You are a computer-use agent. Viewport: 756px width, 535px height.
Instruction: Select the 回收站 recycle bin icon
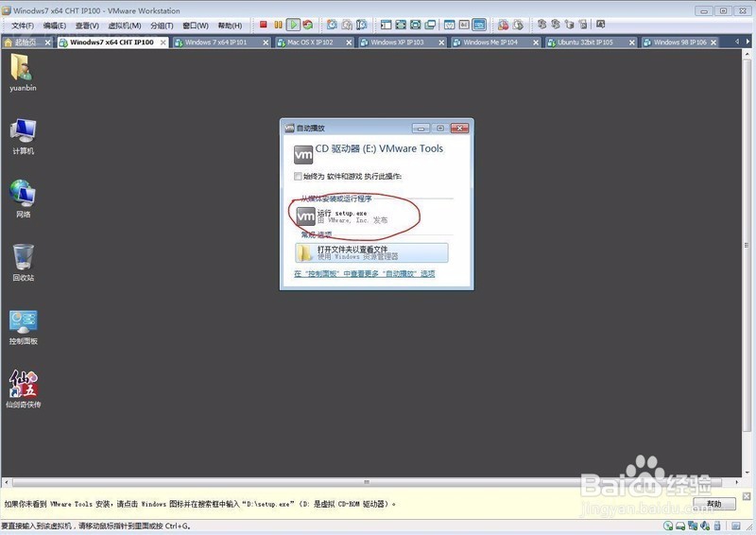[23, 263]
